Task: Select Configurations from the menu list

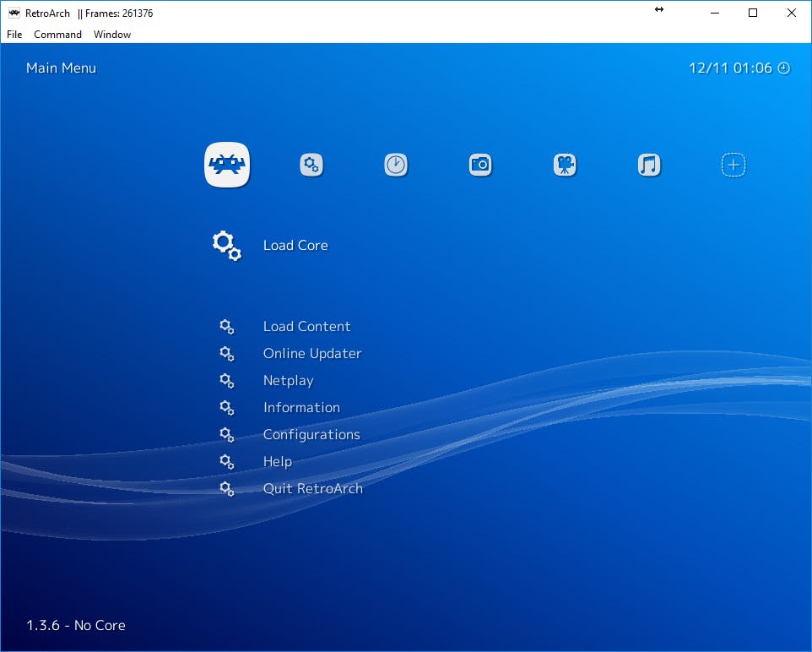Action: click(x=311, y=435)
